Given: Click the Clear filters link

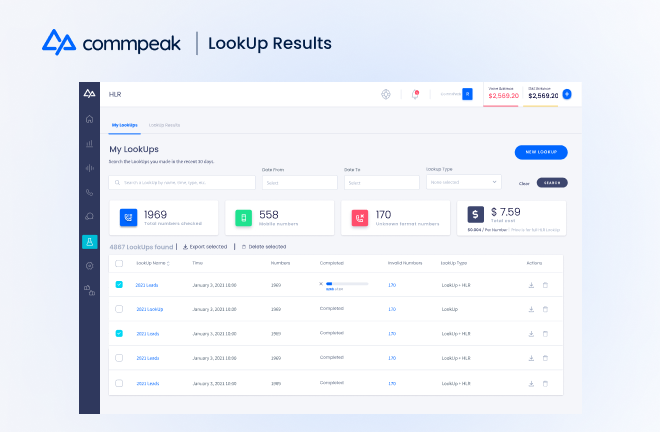Looking at the screenshot, I should (x=524, y=184).
